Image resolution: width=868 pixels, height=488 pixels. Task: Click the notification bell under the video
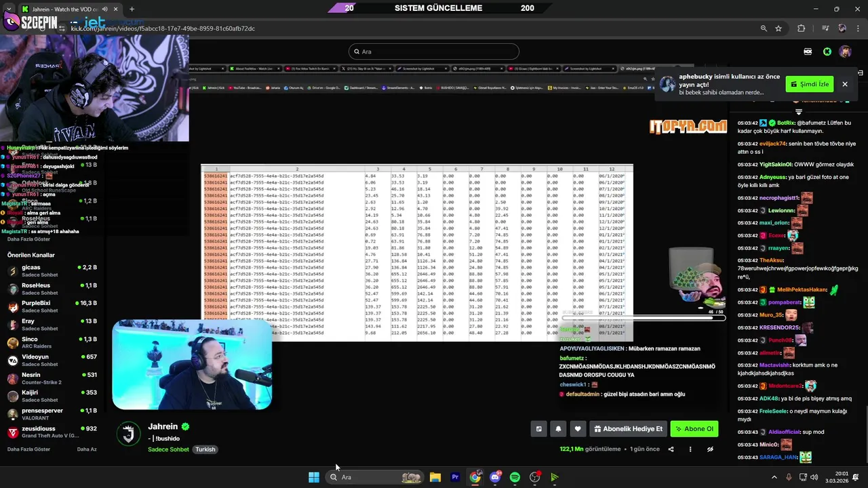pos(558,429)
